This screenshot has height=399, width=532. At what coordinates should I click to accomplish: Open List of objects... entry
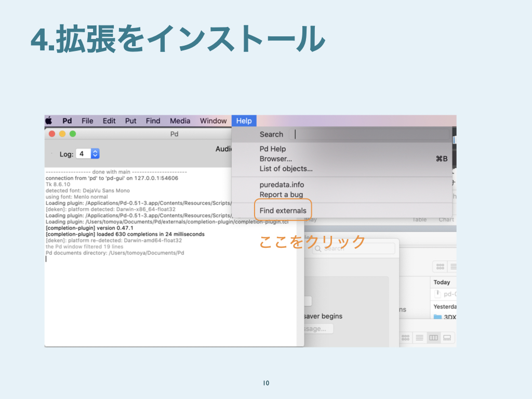point(286,168)
